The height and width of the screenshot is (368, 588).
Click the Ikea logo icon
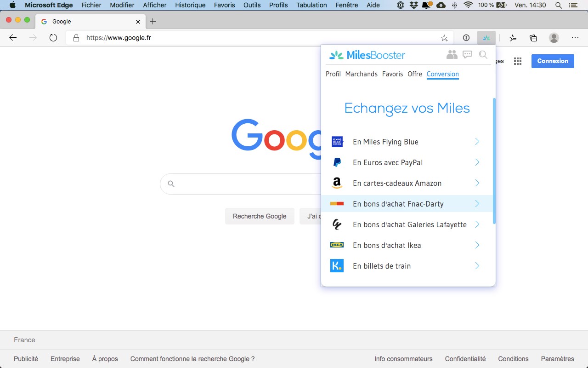337,245
